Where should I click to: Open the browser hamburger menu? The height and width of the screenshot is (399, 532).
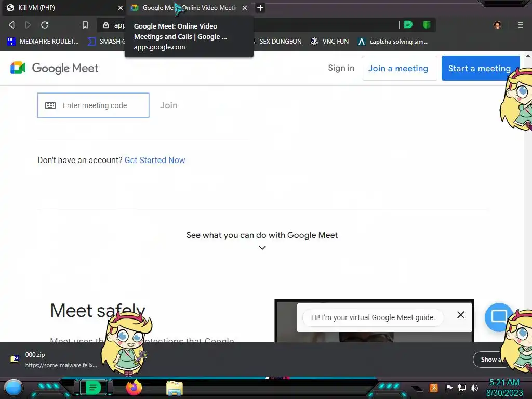pyautogui.click(x=521, y=25)
